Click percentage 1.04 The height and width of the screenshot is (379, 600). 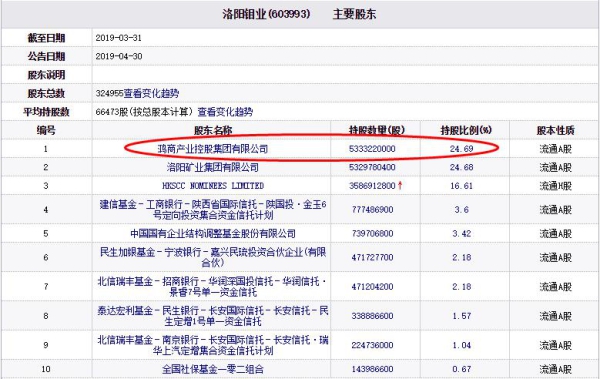(x=461, y=345)
